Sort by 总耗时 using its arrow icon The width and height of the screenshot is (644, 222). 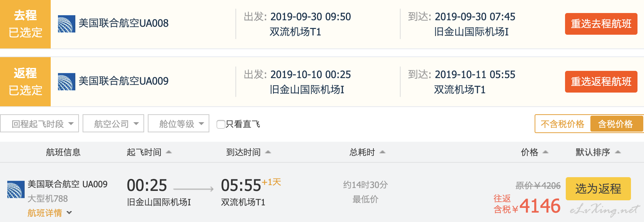382,152
